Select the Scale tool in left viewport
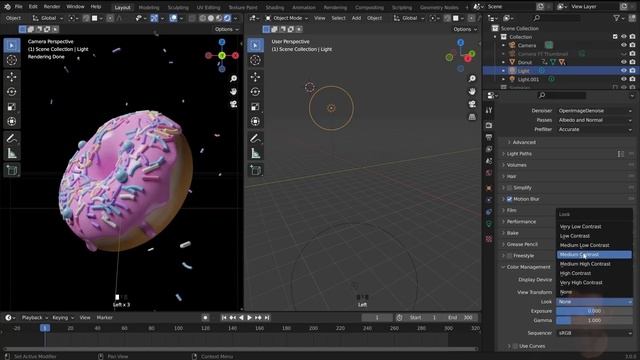Viewport: 640px width, 360px height. pyautogui.click(x=11, y=107)
